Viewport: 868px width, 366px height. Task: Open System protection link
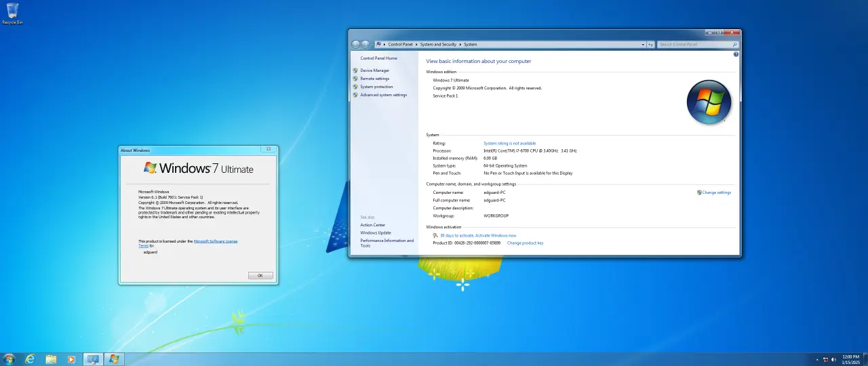(x=376, y=87)
